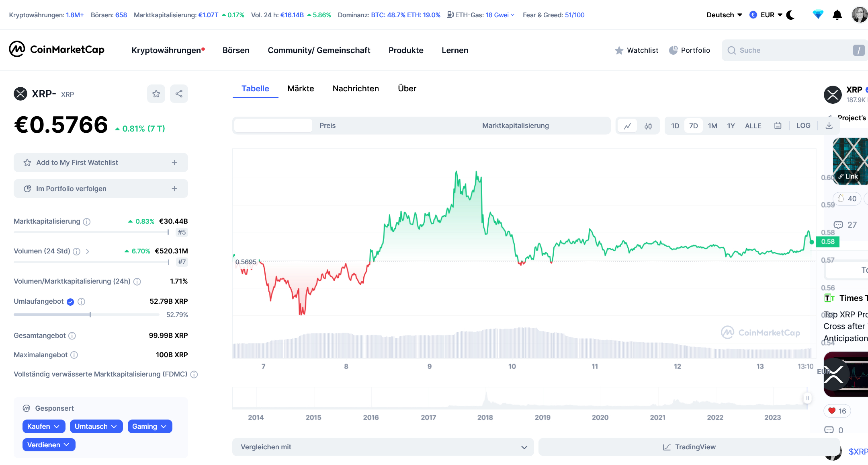Switch to candlestick chart view
Screen dimensions: 868x465
pos(648,126)
